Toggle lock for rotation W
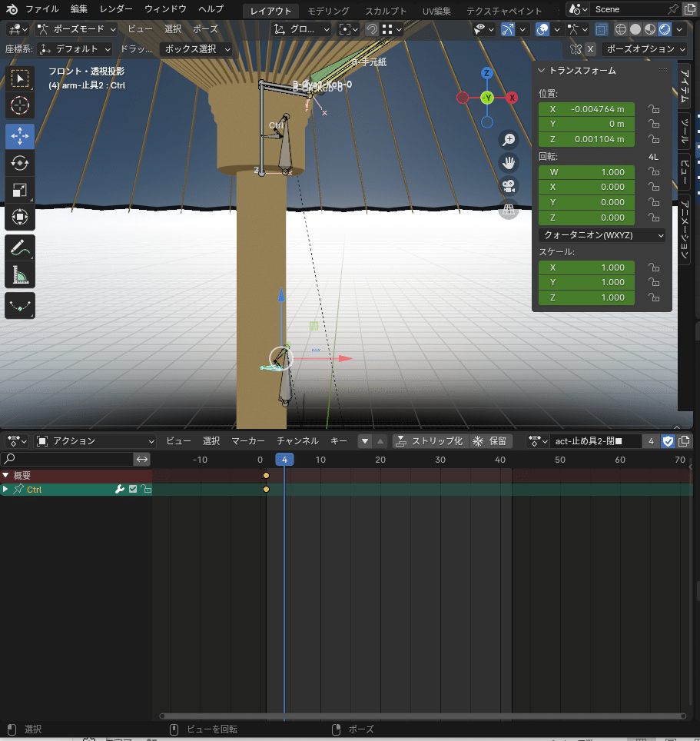 click(654, 171)
